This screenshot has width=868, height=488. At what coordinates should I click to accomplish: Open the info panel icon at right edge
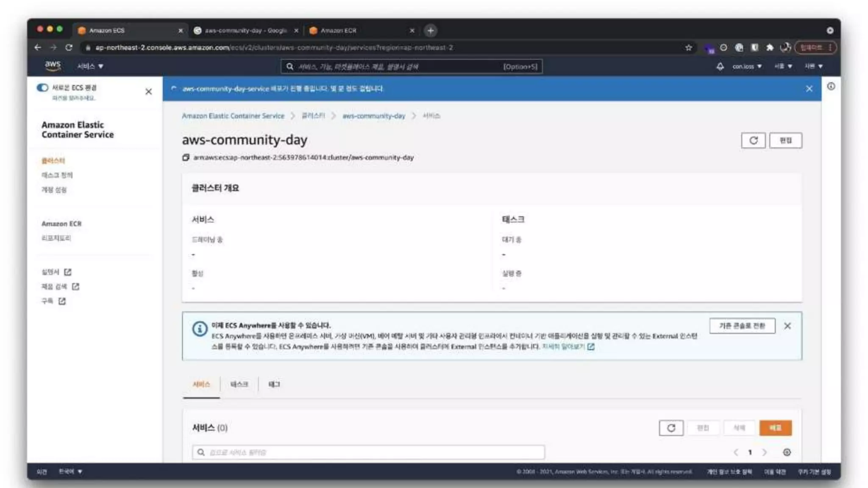pyautogui.click(x=831, y=86)
